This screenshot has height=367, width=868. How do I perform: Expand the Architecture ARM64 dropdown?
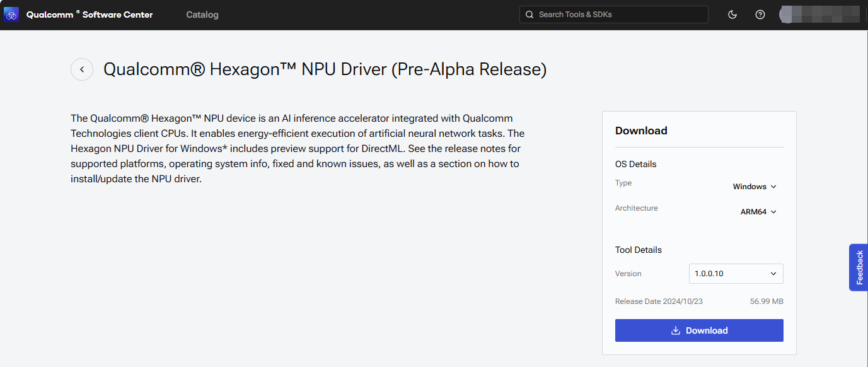click(x=758, y=212)
